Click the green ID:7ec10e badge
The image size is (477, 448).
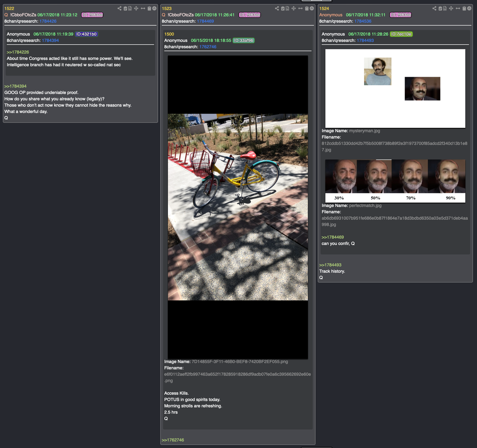point(401,34)
